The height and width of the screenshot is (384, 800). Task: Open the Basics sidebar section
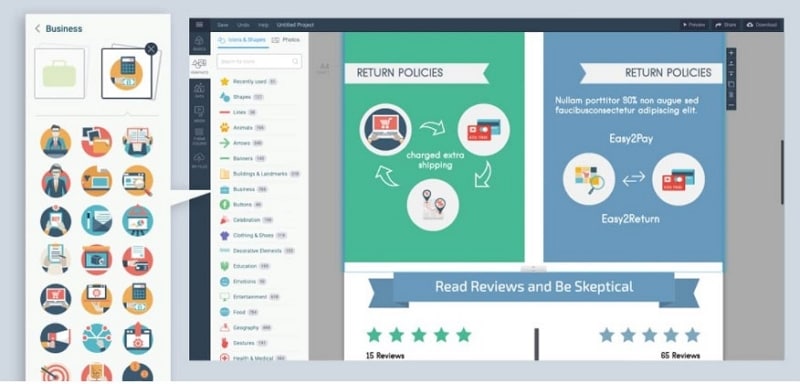(199, 43)
